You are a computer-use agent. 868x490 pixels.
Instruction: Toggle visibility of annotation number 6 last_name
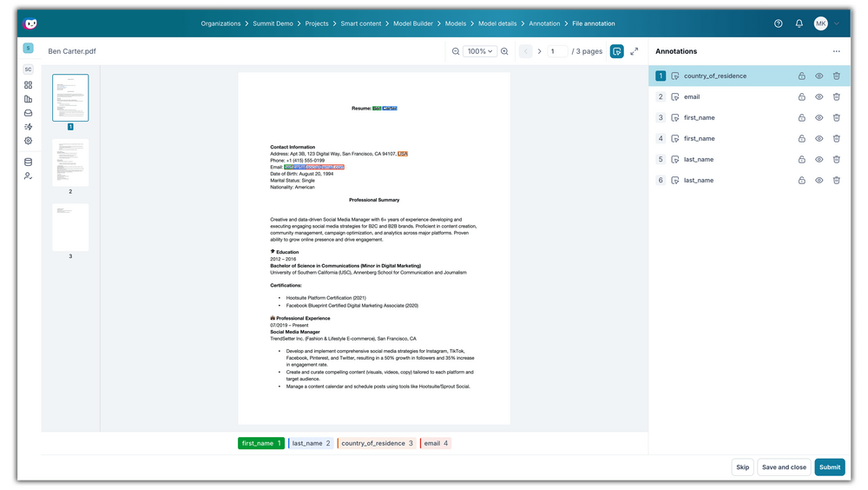(x=819, y=180)
